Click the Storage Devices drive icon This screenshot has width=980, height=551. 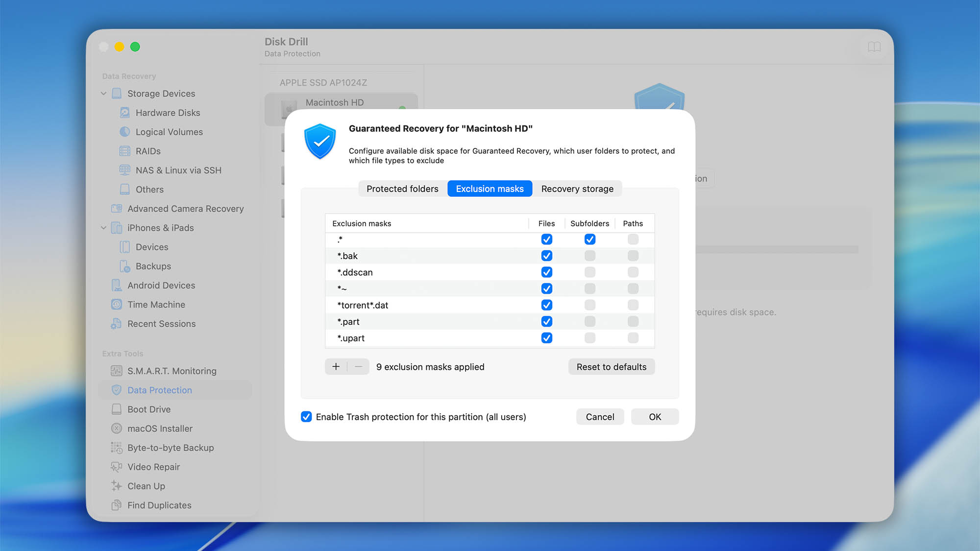coord(117,94)
